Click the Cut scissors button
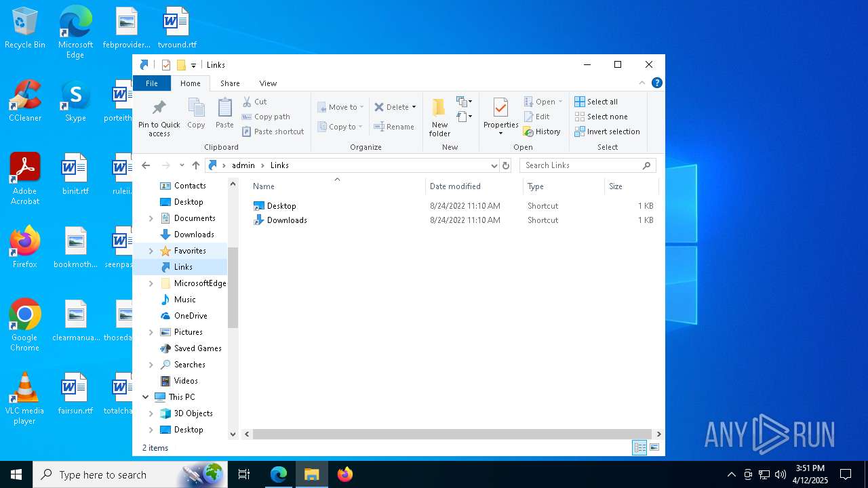 (x=255, y=102)
